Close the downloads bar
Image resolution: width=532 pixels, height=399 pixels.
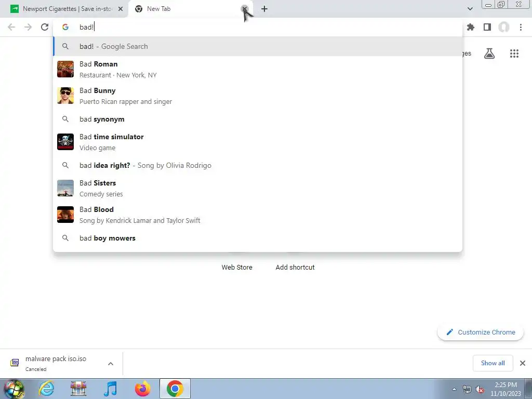click(x=523, y=363)
